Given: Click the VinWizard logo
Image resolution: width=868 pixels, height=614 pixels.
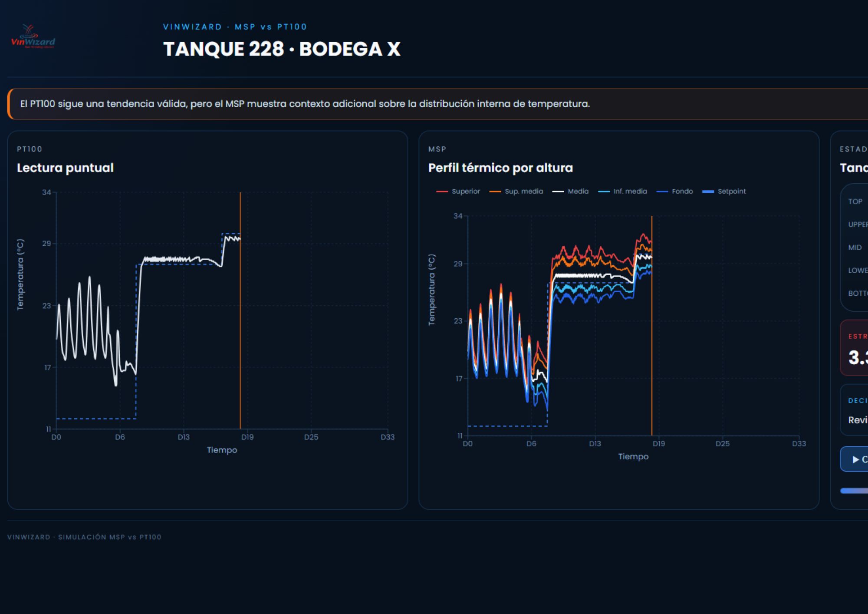Looking at the screenshot, I should (33, 37).
